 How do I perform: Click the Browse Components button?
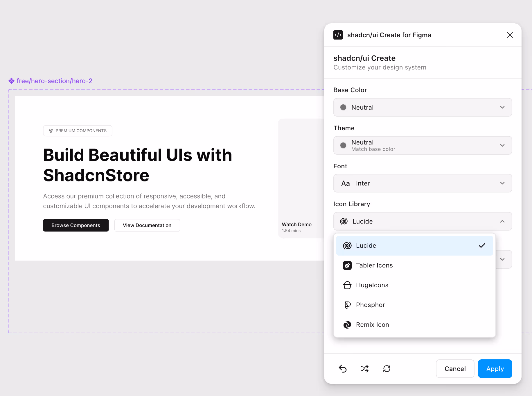click(76, 225)
